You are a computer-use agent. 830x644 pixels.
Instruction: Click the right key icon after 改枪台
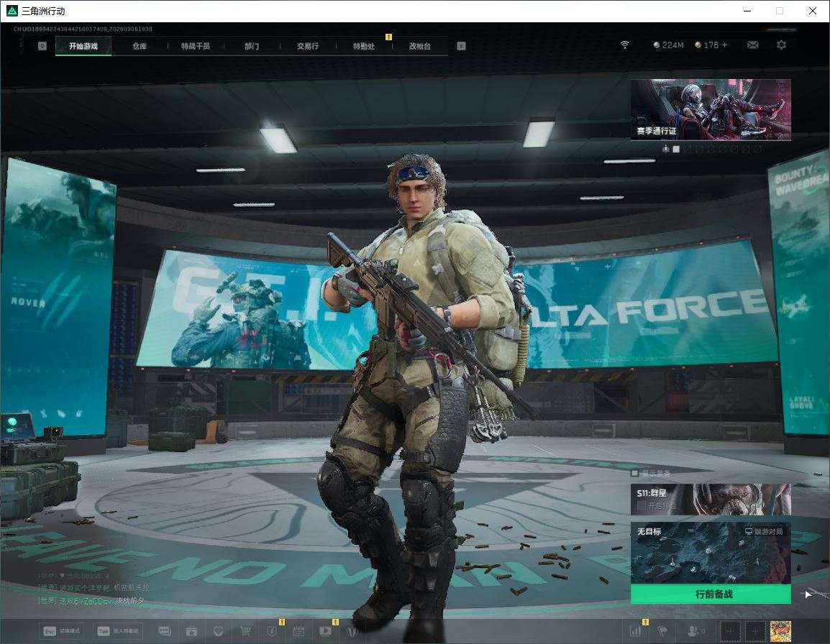461,46
